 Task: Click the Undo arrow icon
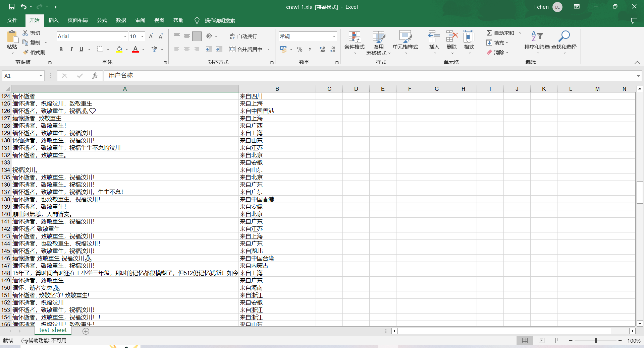point(23,7)
